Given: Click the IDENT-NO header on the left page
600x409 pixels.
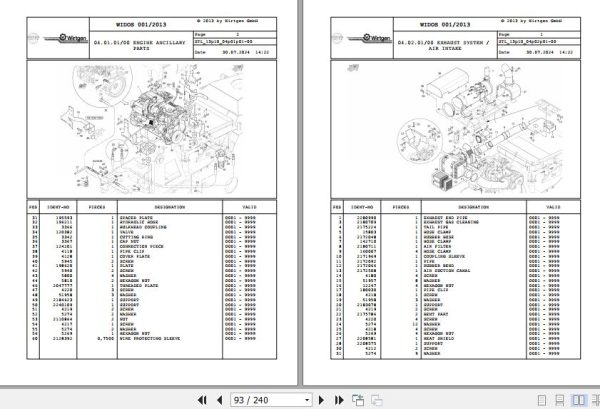Looking at the screenshot, I should 58,207.
